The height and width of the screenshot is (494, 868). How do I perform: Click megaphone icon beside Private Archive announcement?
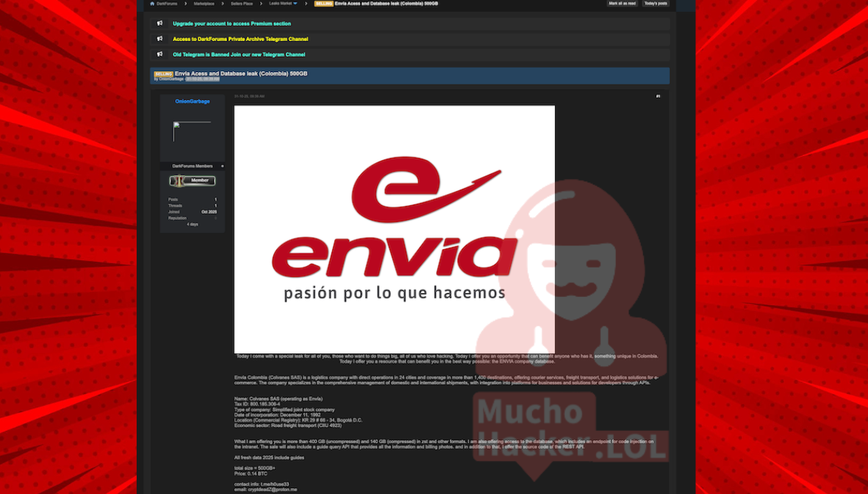[x=159, y=39]
